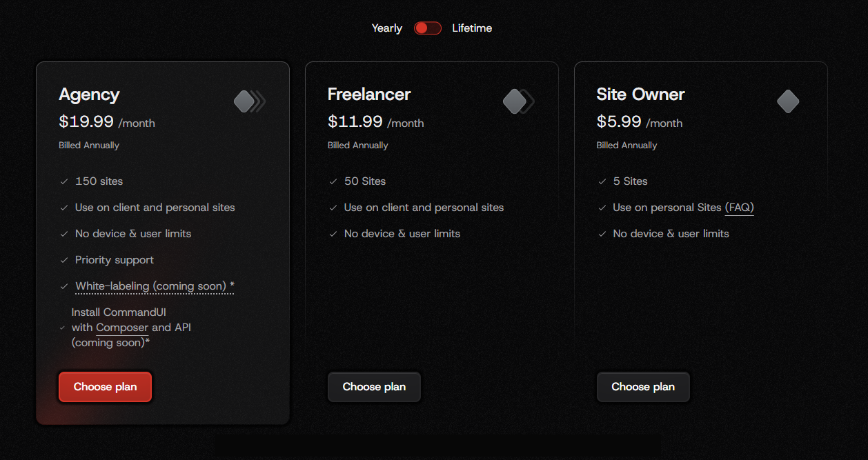
Task: Click the Site Owner plan heading
Action: 640,94
